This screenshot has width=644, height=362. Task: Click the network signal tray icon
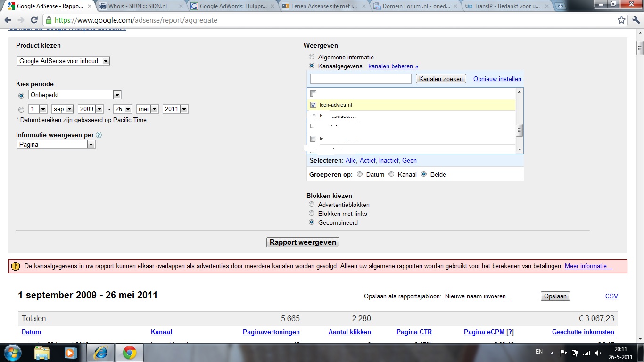click(586, 353)
